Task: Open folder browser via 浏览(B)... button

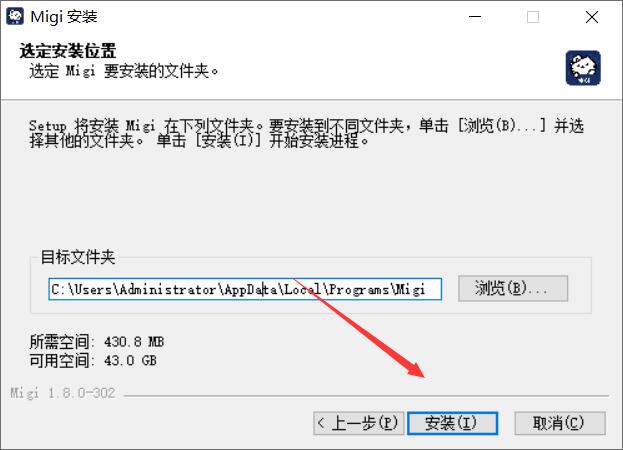Action: (513, 288)
